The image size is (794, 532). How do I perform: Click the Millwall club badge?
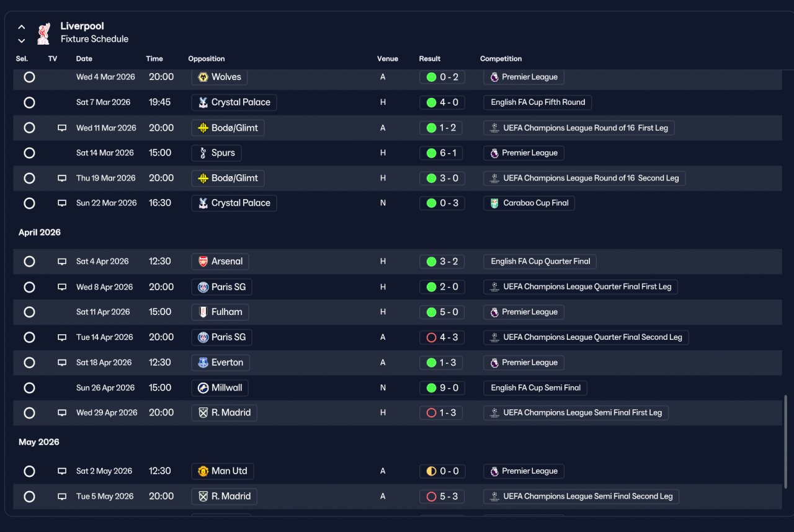click(x=203, y=388)
